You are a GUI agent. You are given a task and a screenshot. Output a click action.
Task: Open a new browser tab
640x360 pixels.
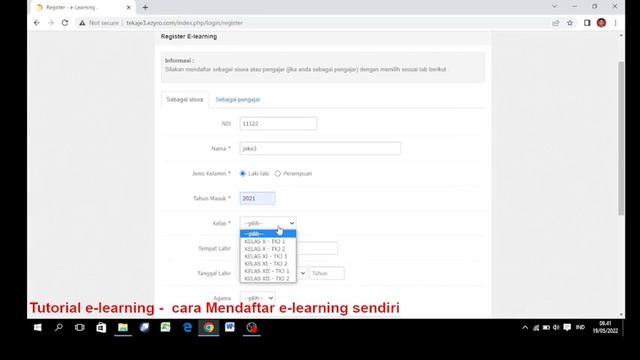point(145,7)
